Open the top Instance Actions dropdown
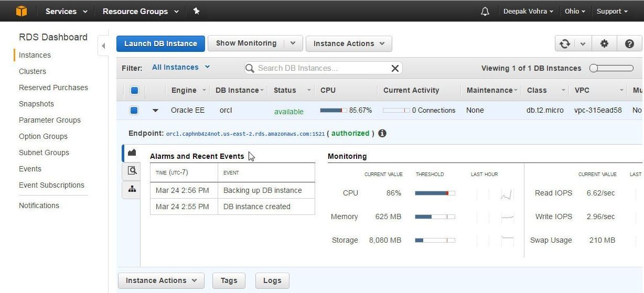644x293 pixels. coord(349,44)
